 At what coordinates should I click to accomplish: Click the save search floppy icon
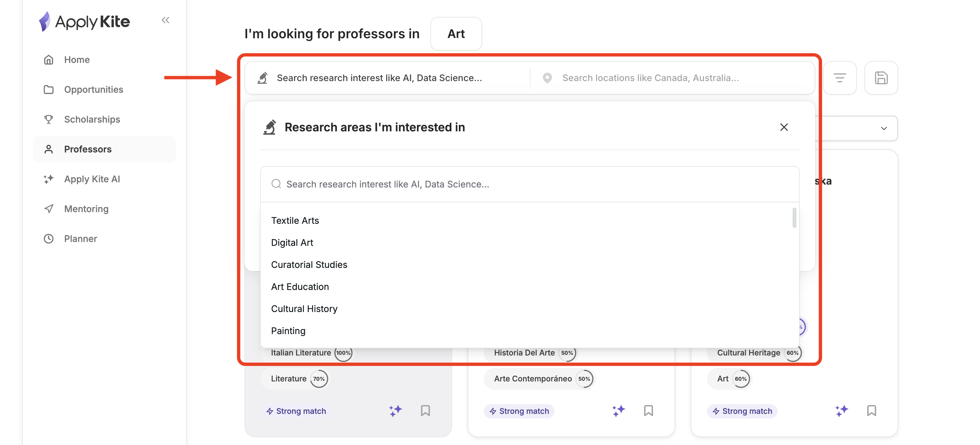[881, 78]
